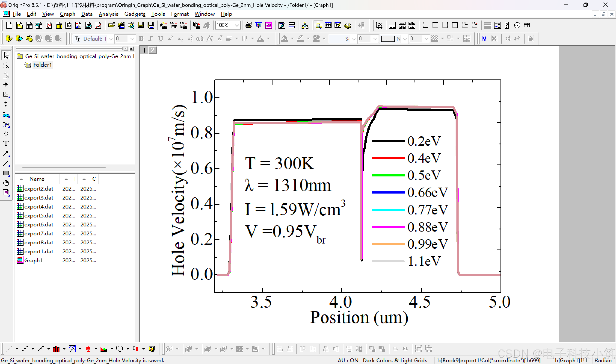The image size is (616, 364).
Task: Click the Save Project floppy icon
Action: (x=141, y=25)
